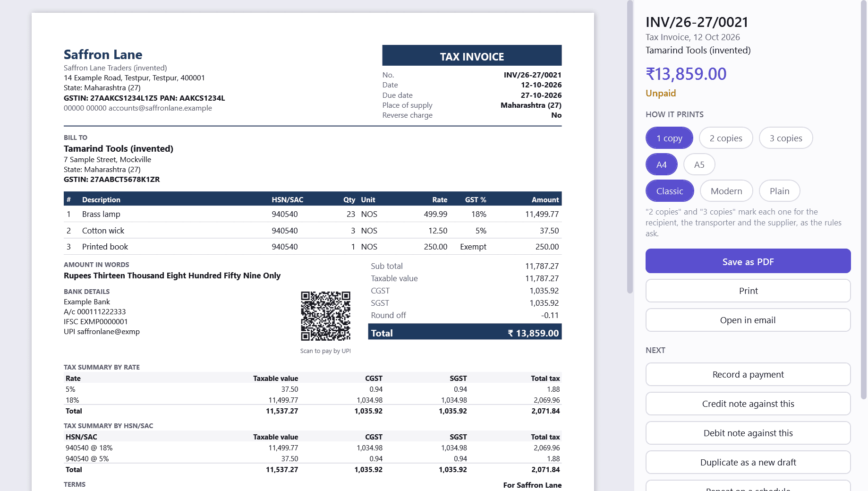Screen dimensions: 868x491
Task: Click the IFSC EXMP0000001 line
Action: point(96,322)
